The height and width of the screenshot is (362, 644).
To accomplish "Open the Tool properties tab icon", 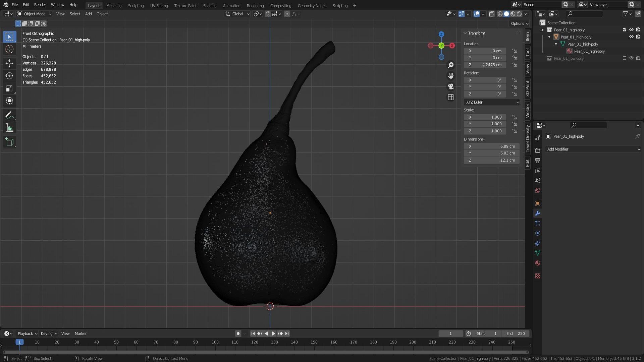I will coord(538,138).
